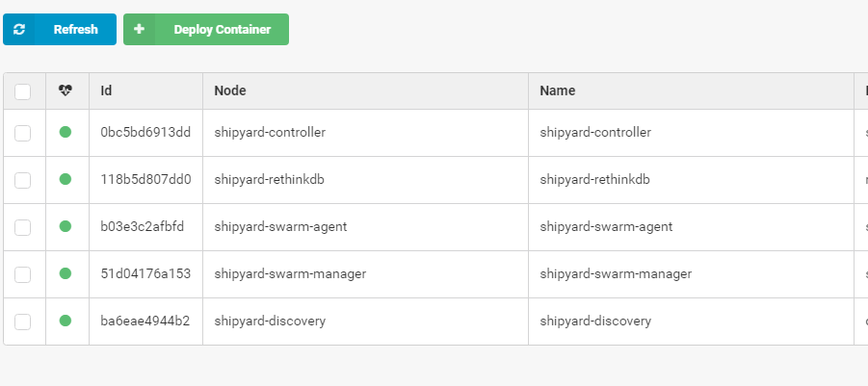Sort by the Id column header
868x386 pixels.
[106, 90]
